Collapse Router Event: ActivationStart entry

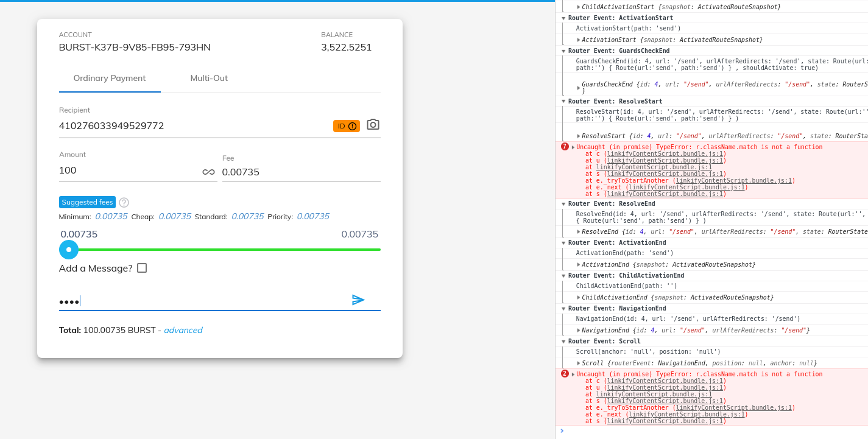tap(563, 18)
